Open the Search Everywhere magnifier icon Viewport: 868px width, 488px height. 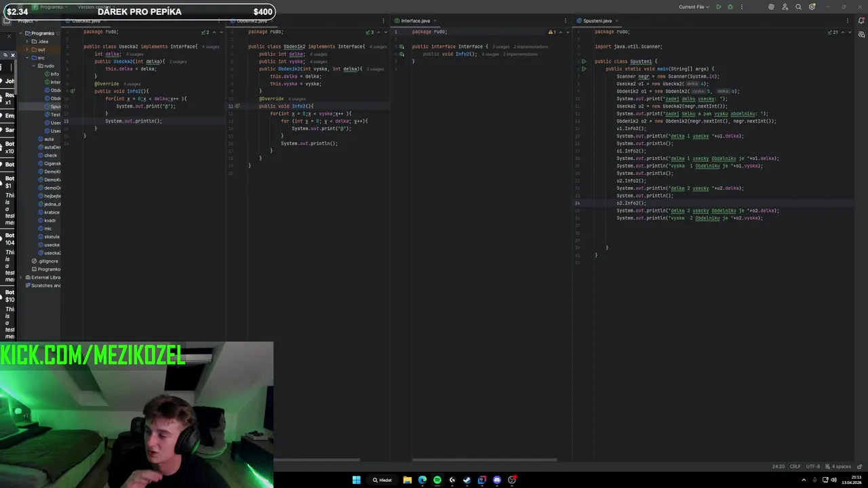click(x=798, y=7)
